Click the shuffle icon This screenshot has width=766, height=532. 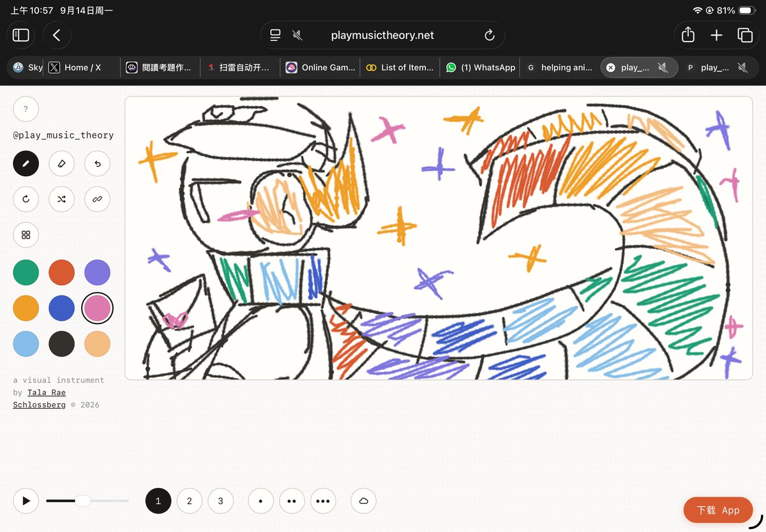click(x=62, y=199)
